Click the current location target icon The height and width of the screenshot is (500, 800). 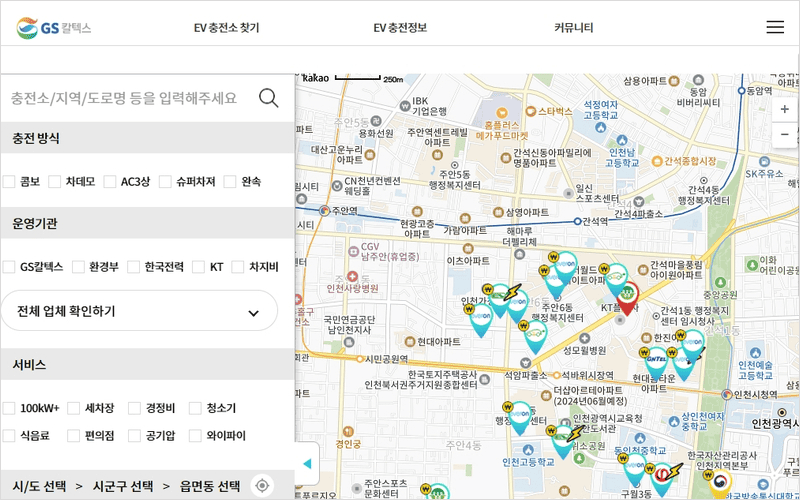(x=262, y=485)
